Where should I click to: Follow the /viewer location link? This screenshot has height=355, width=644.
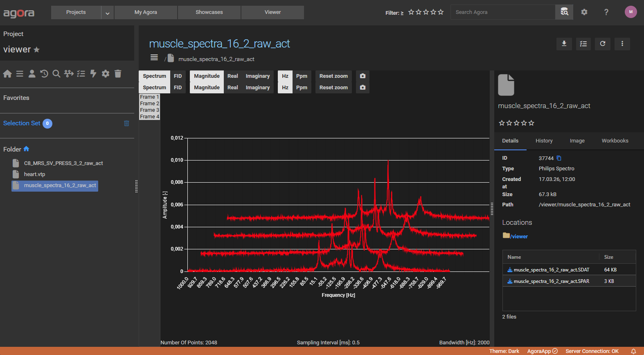coord(519,236)
